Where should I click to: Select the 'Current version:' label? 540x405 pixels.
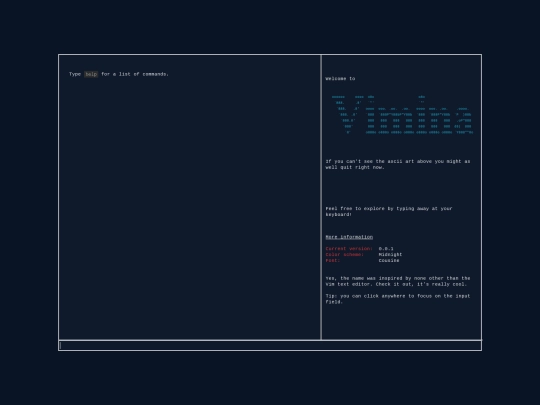tap(349, 249)
